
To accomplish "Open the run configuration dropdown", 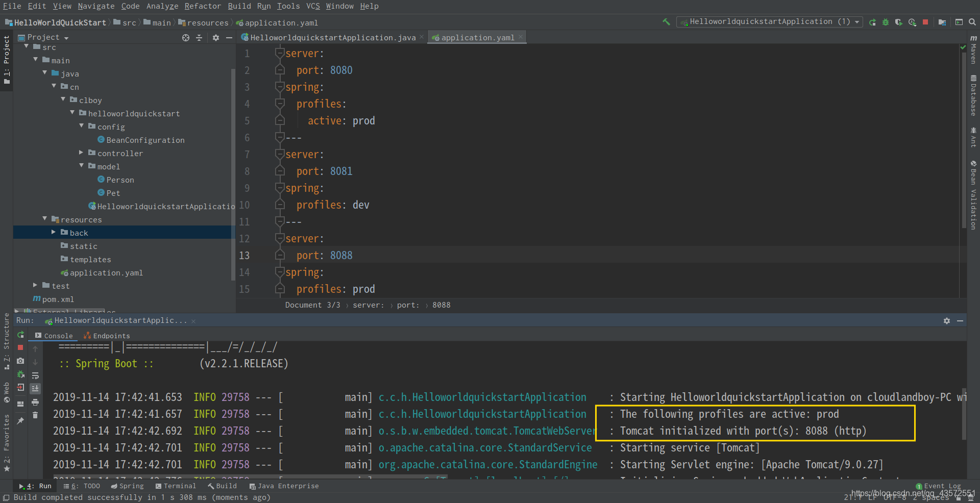I will point(769,22).
